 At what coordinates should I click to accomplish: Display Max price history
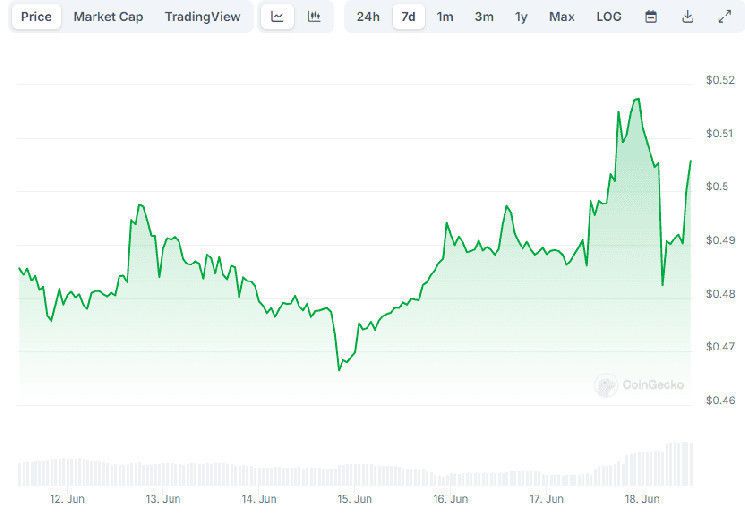pos(562,17)
